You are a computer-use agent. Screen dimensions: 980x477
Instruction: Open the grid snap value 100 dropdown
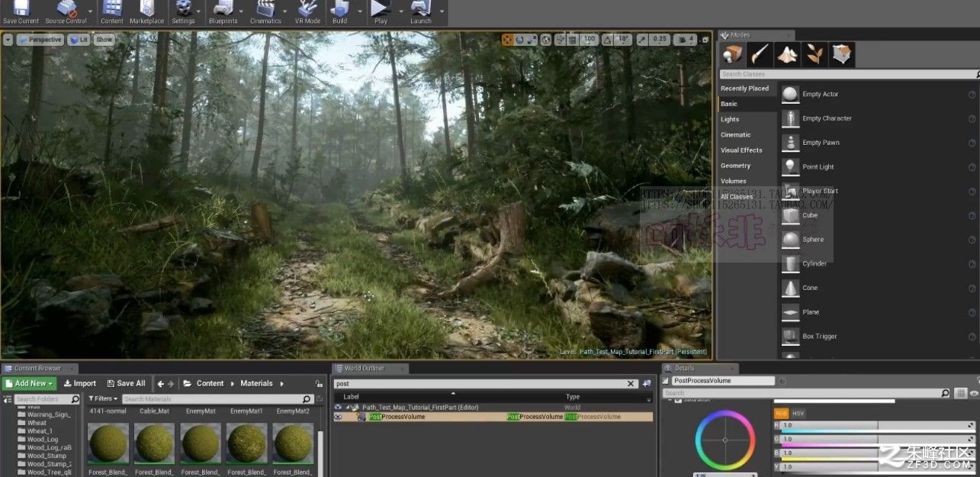click(589, 40)
